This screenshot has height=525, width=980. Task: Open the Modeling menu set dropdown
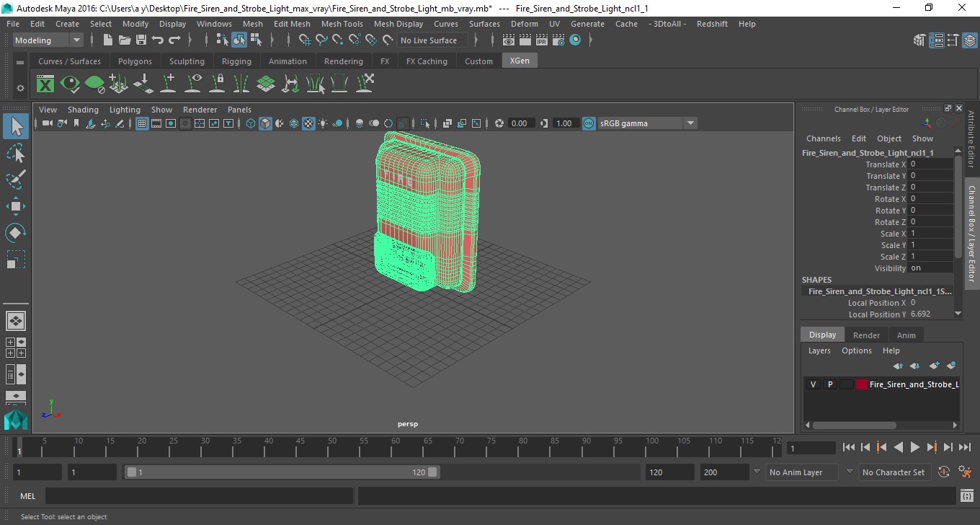point(48,40)
